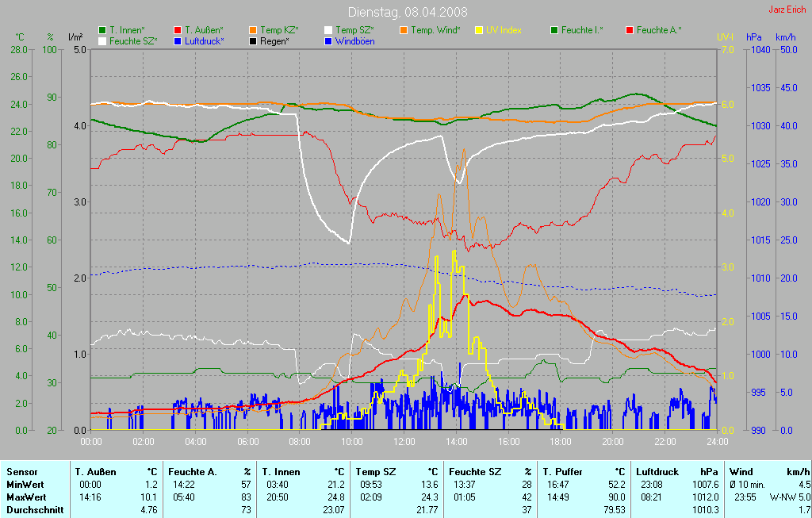Select the km/h axis unit label

(786, 37)
